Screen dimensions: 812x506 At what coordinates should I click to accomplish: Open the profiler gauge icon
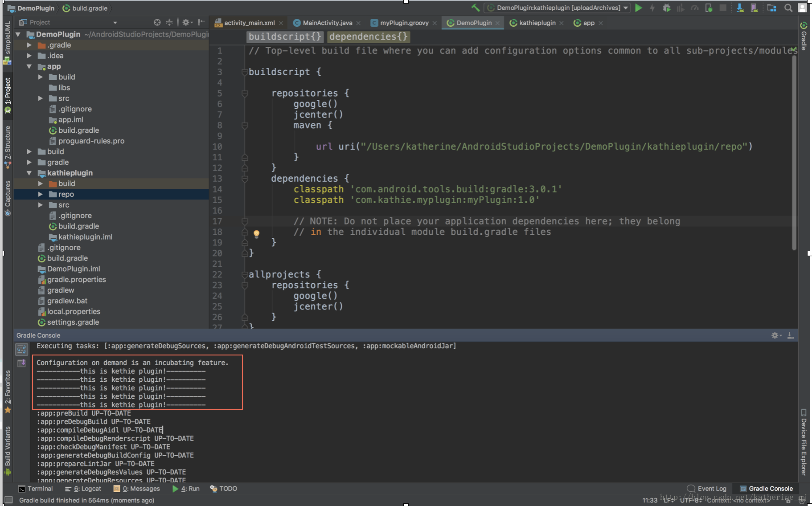(694, 8)
